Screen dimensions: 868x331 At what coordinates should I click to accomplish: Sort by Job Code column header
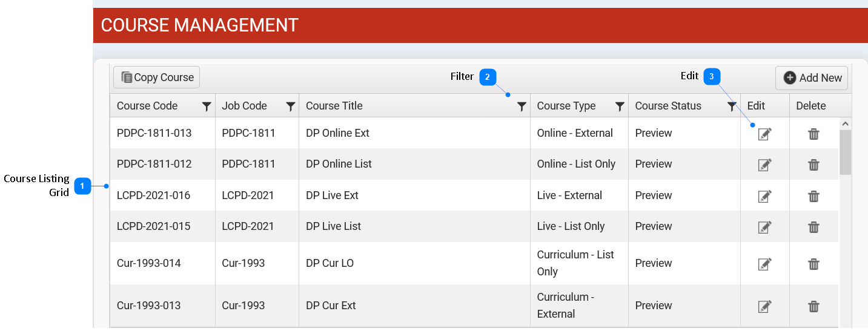[244, 106]
